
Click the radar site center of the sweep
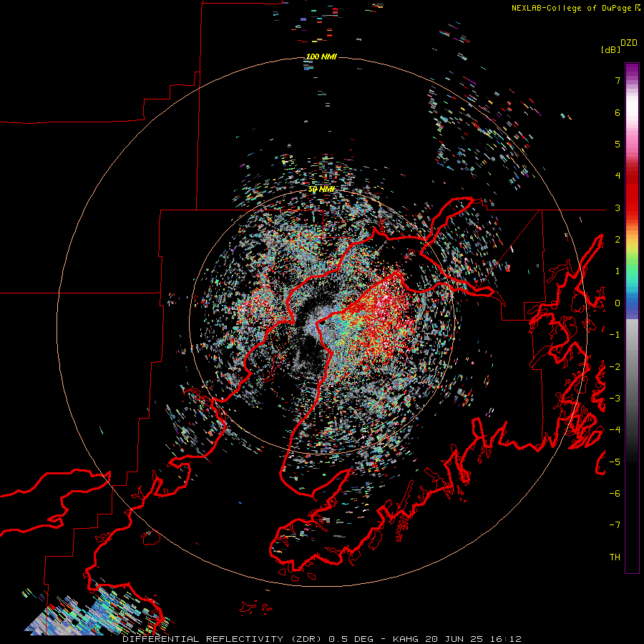(x=321, y=322)
